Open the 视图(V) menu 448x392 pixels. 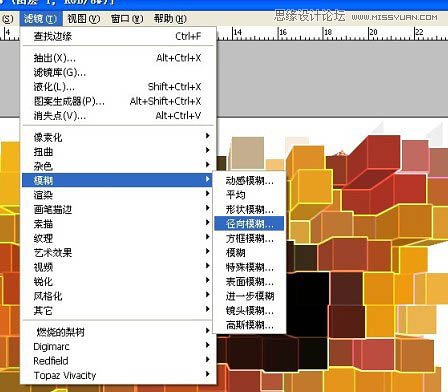pyautogui.click(x=84, y=19)
